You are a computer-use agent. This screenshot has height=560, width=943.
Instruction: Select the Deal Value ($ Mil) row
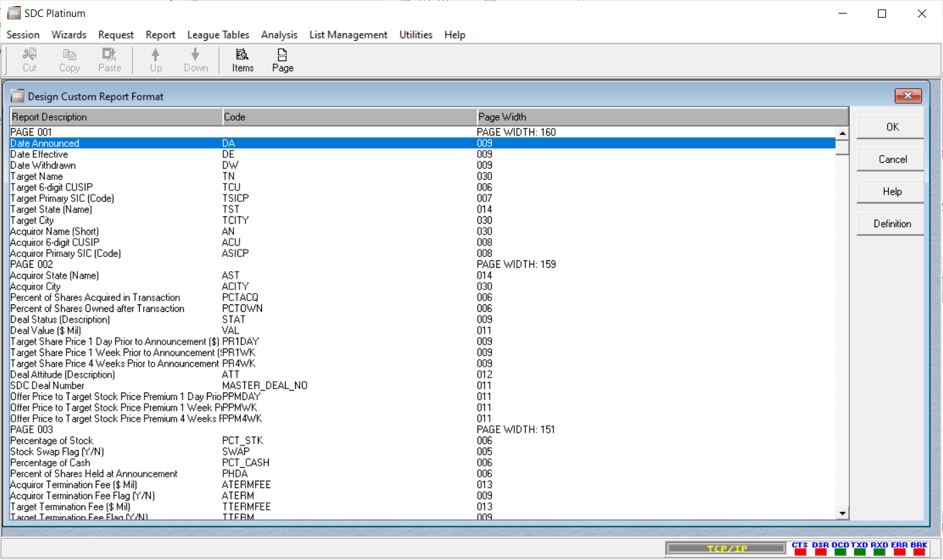pyautogui.click(x=45, y=331)
